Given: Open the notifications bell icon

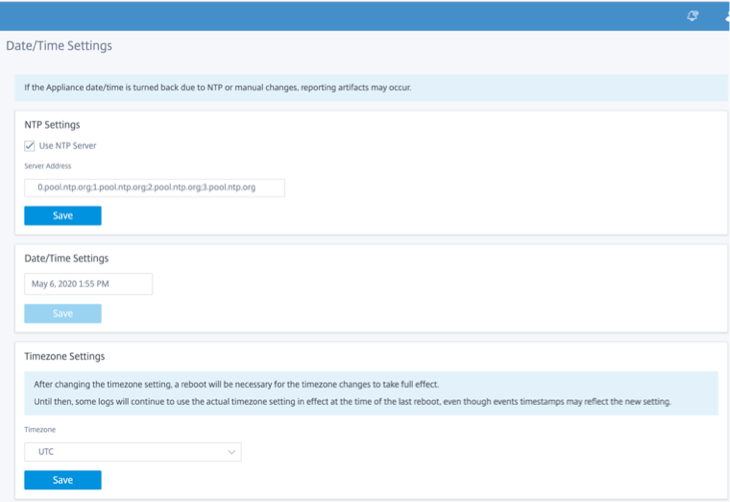Looking at the screenshot, I should click(692, 16).
